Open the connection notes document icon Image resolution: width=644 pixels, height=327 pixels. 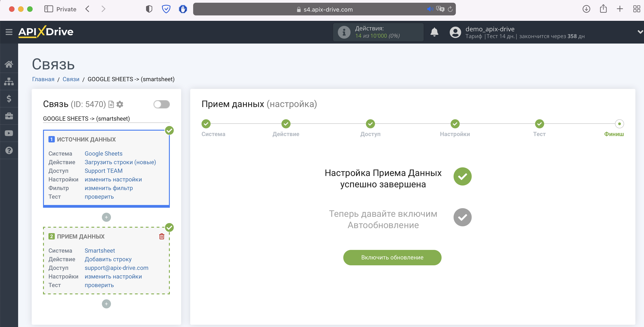pyautogui.click(x=111, y=104)
